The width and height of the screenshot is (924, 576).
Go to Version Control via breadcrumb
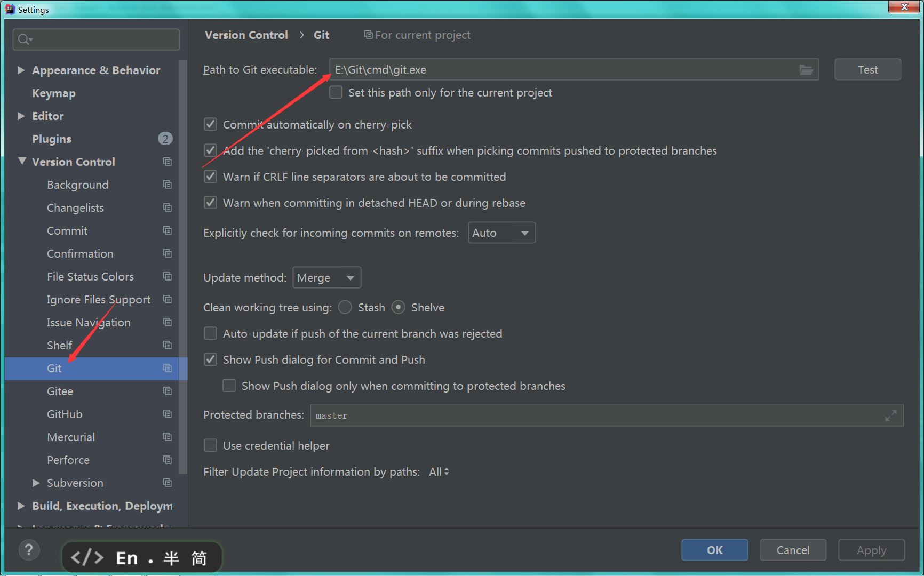246,35
